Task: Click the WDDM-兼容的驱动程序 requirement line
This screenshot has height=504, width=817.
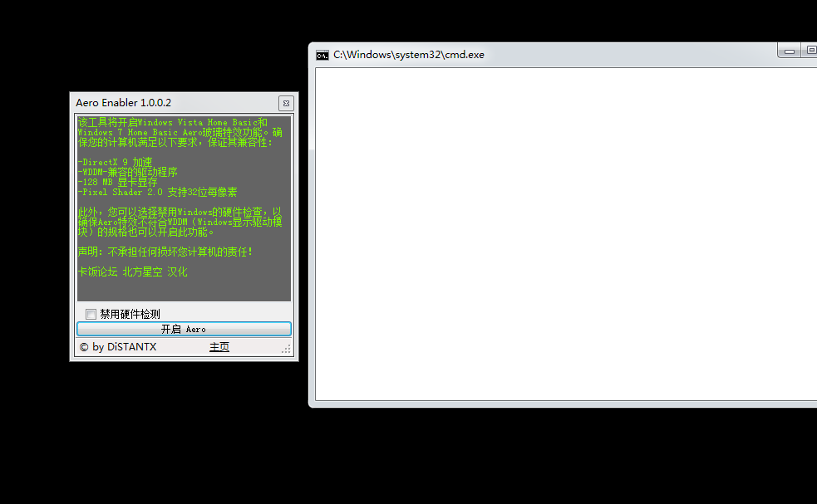Action: tap(128, 172)
